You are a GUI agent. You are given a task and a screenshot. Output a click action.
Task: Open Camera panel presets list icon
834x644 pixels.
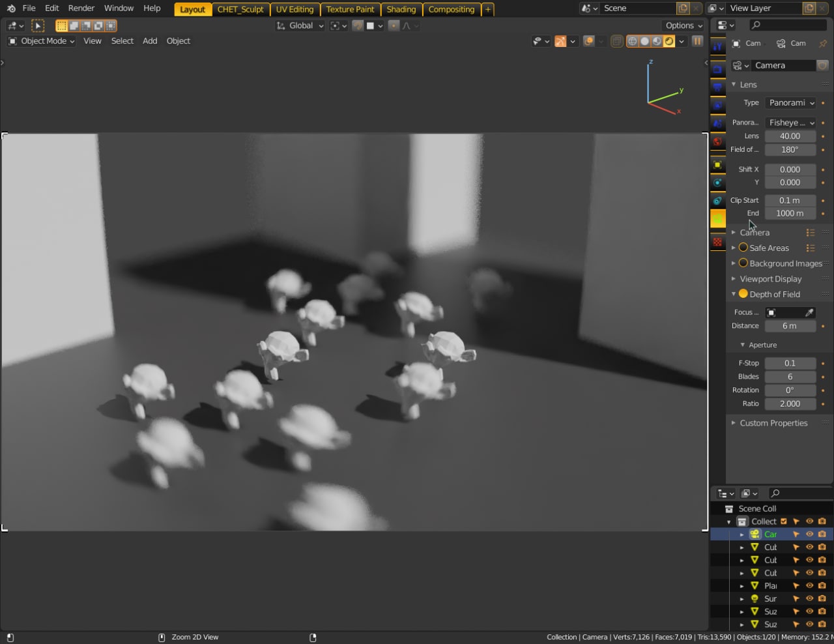[x=811, y=233]
